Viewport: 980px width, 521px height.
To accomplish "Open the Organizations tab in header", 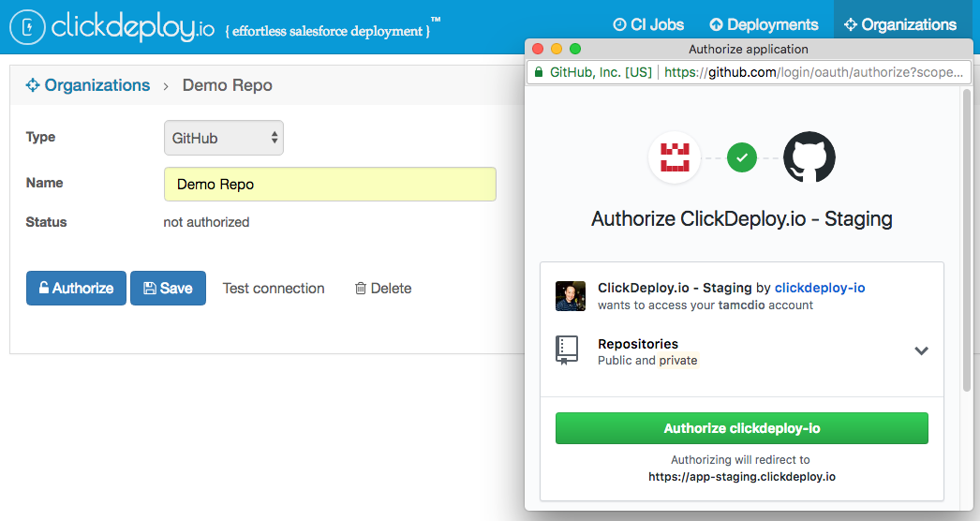I will click(900, 24).
